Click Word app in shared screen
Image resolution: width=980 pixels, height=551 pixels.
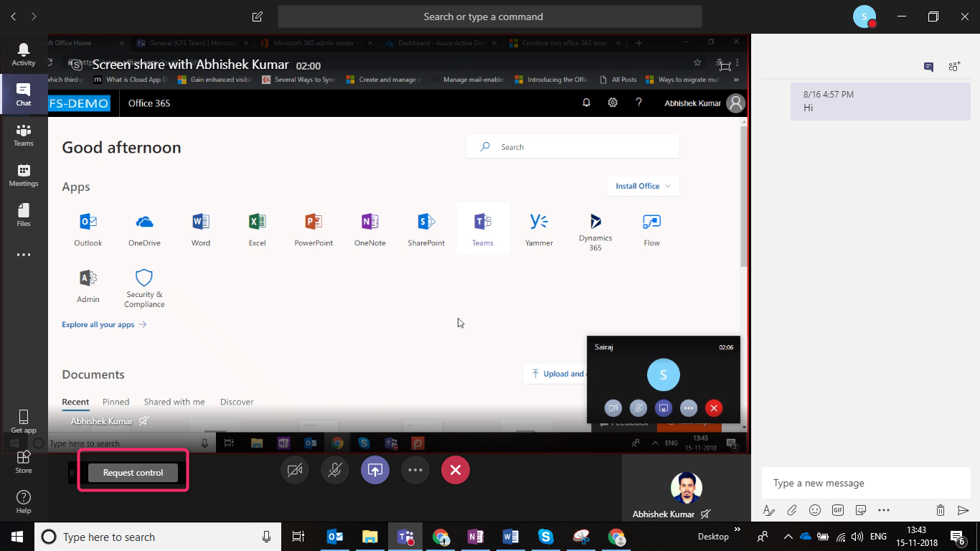pyautogui.click(x=201, y=230)
